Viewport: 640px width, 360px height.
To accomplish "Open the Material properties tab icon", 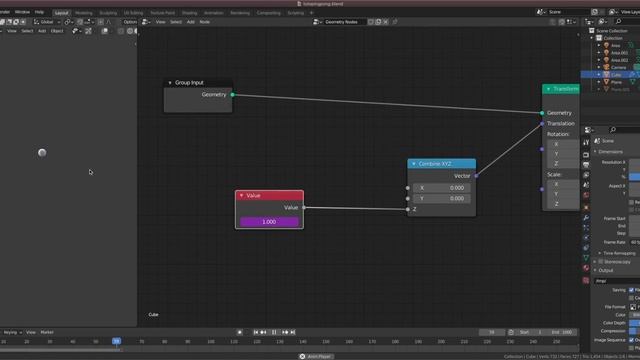I will pyautogui.click(x=586, y=268).
